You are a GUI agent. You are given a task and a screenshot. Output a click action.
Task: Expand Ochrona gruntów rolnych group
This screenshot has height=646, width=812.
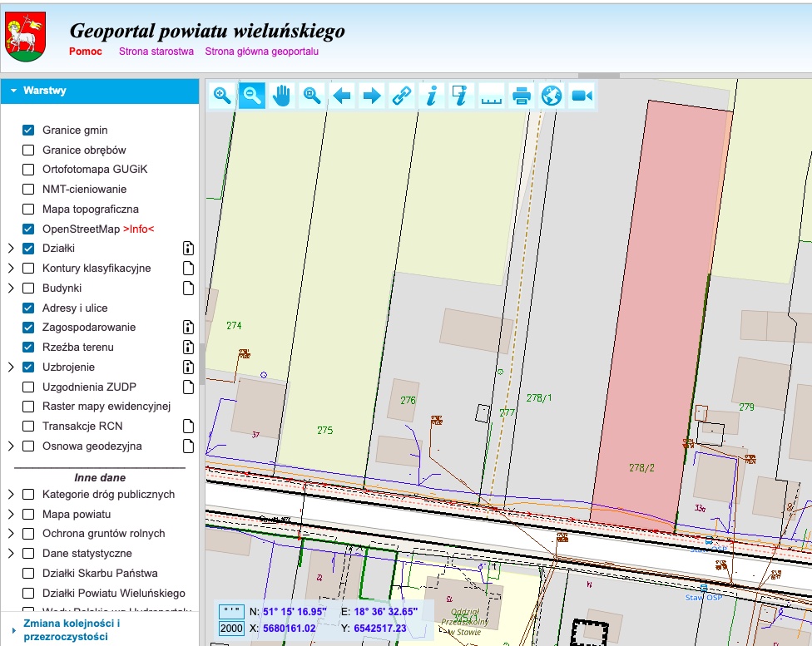coord(11,534)
